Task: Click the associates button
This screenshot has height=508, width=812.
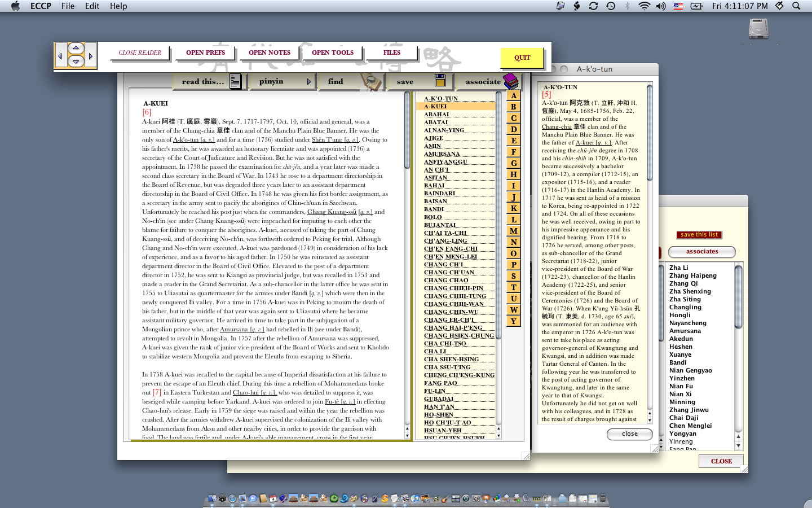Action: click(702, 252)
